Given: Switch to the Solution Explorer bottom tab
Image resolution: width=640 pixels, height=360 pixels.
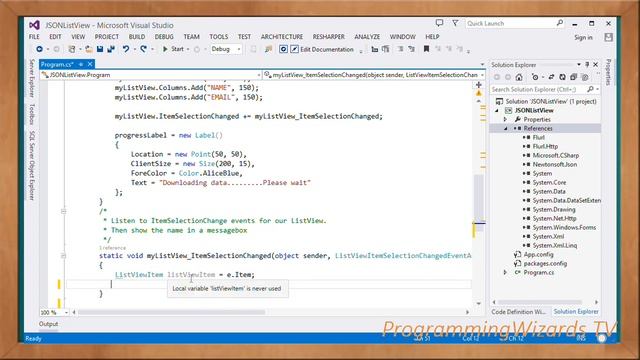Looking at the screenshot, I should 576,312.
